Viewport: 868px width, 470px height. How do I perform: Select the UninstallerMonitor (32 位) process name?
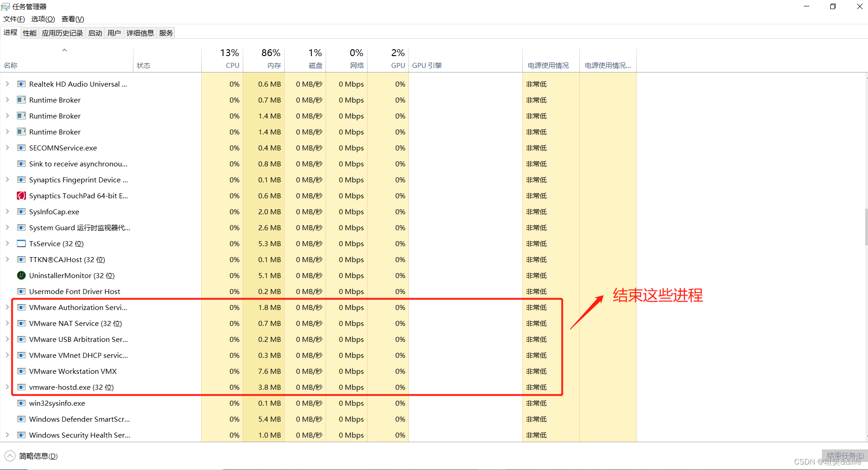[72, 275]
